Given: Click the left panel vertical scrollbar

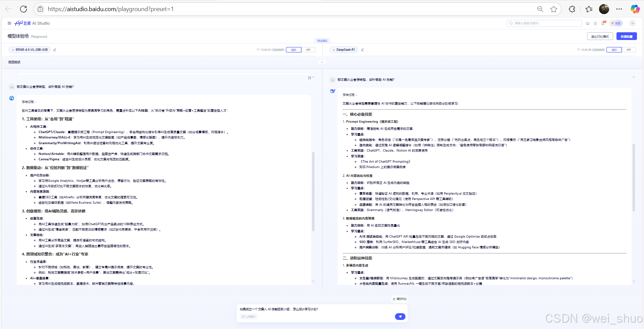Looking at the screenshot, I should (x=313, y=192).
